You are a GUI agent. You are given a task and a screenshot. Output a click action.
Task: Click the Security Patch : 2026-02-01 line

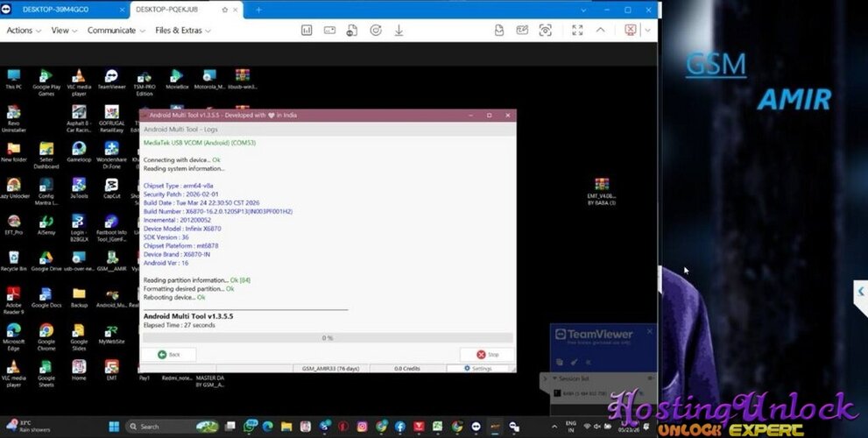tap(181, 194)
